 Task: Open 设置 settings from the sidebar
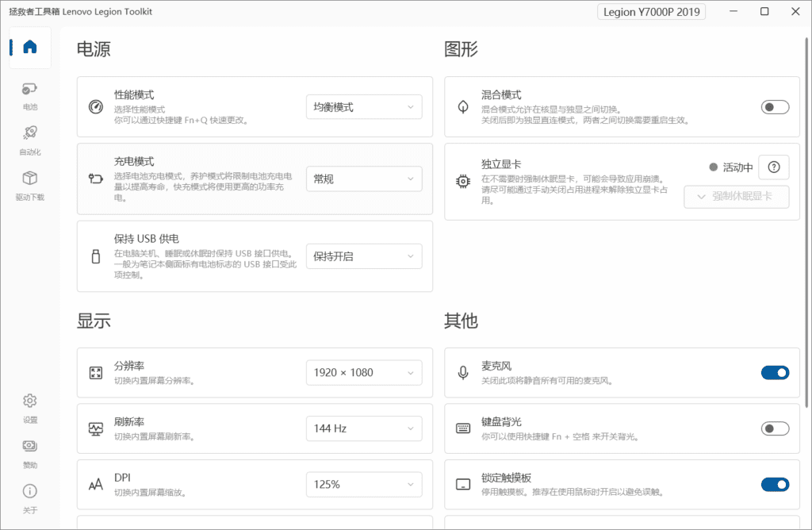pos(30,409)
